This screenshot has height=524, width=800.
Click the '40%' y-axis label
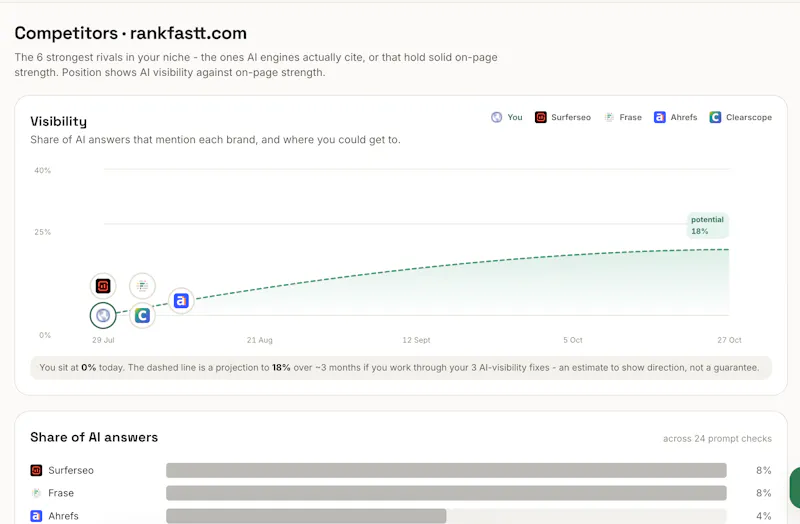[42, 170]
